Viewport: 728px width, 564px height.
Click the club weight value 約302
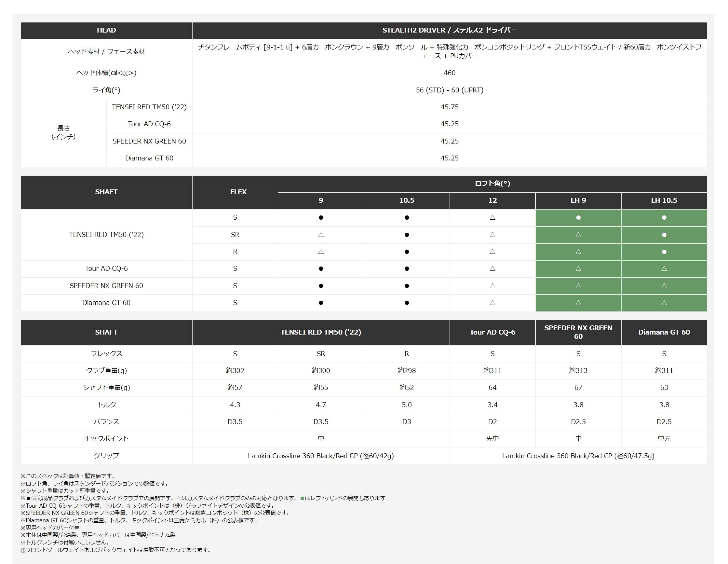(x=235, y=371)
